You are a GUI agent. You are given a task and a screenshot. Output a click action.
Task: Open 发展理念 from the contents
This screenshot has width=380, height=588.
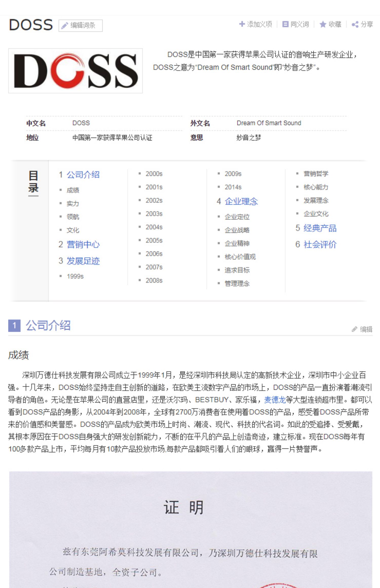[x=316, y=200]
